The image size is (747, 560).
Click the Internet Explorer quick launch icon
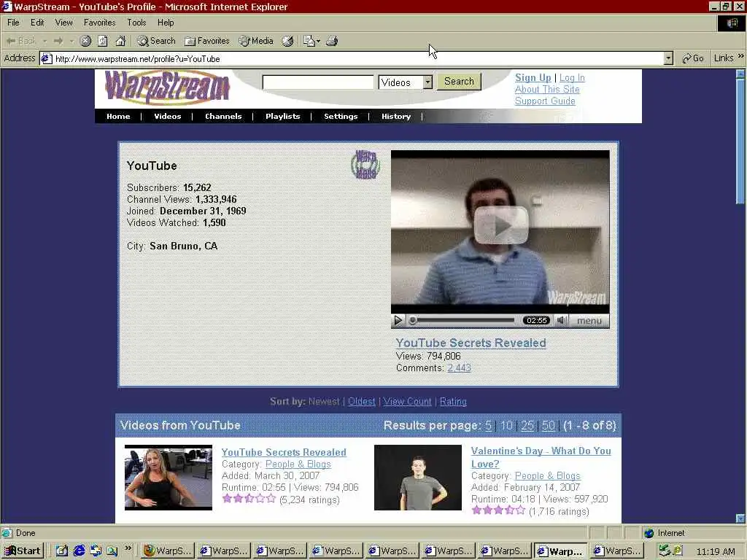79,551
